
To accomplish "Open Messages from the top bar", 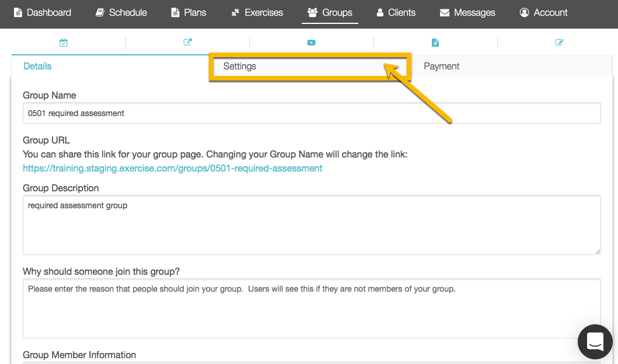I will click(467, 13).
